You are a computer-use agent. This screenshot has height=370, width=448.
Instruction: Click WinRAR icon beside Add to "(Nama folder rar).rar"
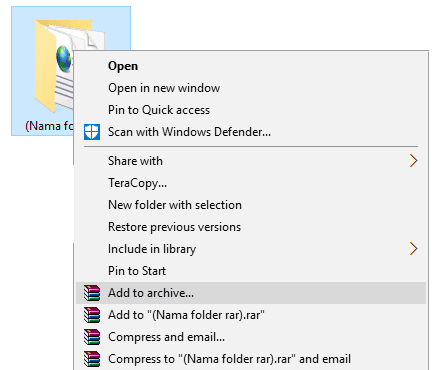tap(92, 315)
